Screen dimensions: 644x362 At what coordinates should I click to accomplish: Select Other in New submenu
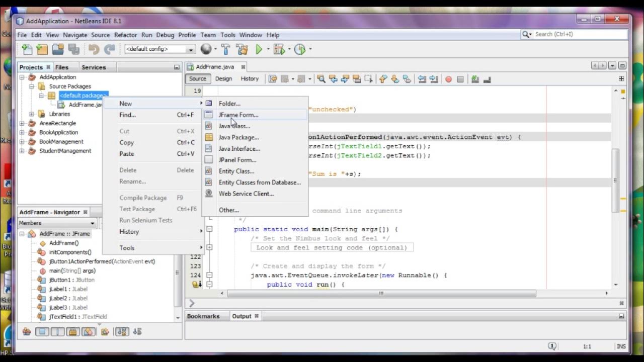click(255, 210)
